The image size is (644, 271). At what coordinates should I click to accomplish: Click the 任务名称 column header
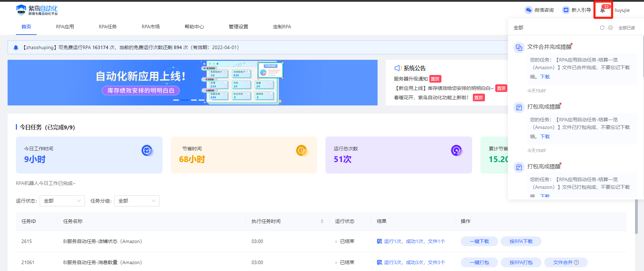tap(73, 221)
